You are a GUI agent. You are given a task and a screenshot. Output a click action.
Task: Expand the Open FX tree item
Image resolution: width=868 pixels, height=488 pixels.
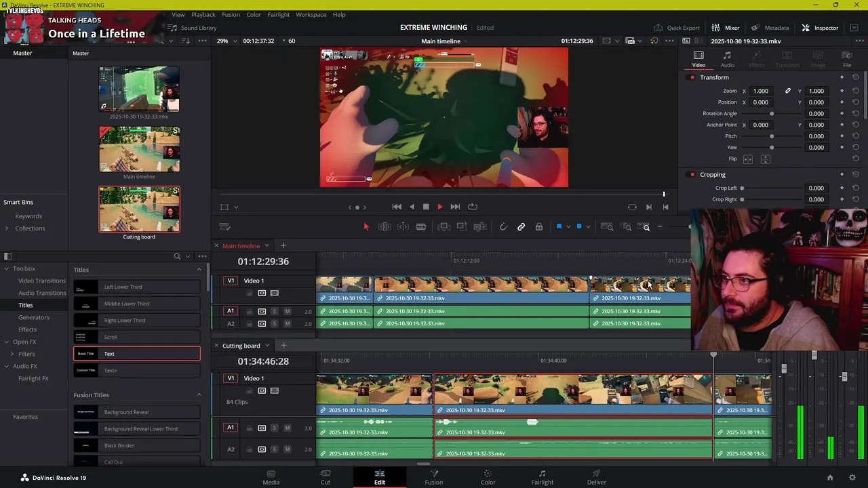click(6, 342)
